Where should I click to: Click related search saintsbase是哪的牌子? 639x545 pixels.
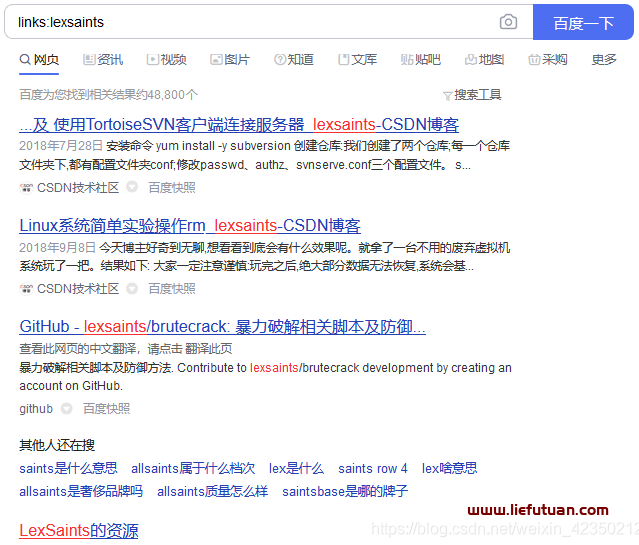pos(345,492)
